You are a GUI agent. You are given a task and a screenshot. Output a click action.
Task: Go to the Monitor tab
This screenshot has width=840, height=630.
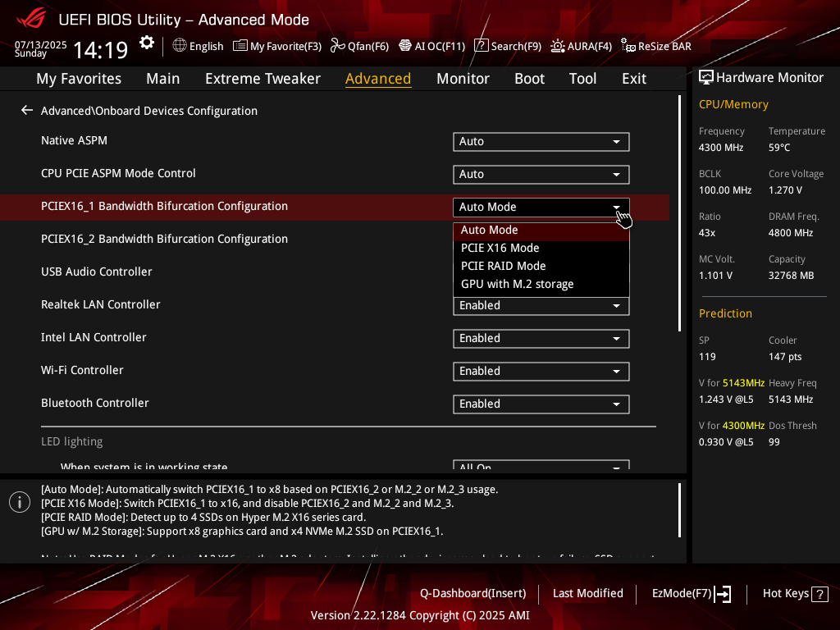(463, 79)
